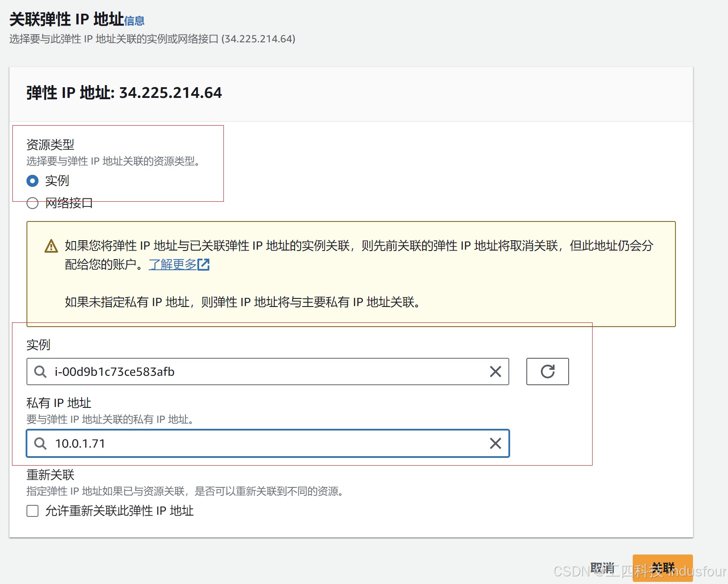
Task: Open the 信息 info link in the title
Action: 134,21
